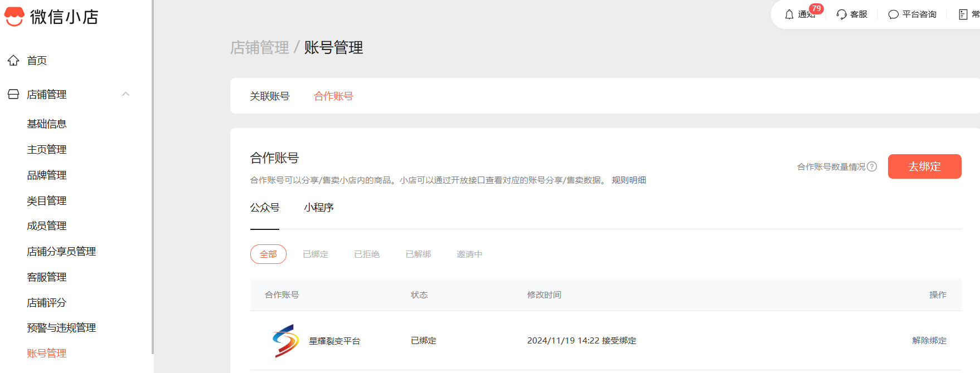Switch to the 合作账号 tab
Viewport: 980px width, 373px height.
pos(333,96)
